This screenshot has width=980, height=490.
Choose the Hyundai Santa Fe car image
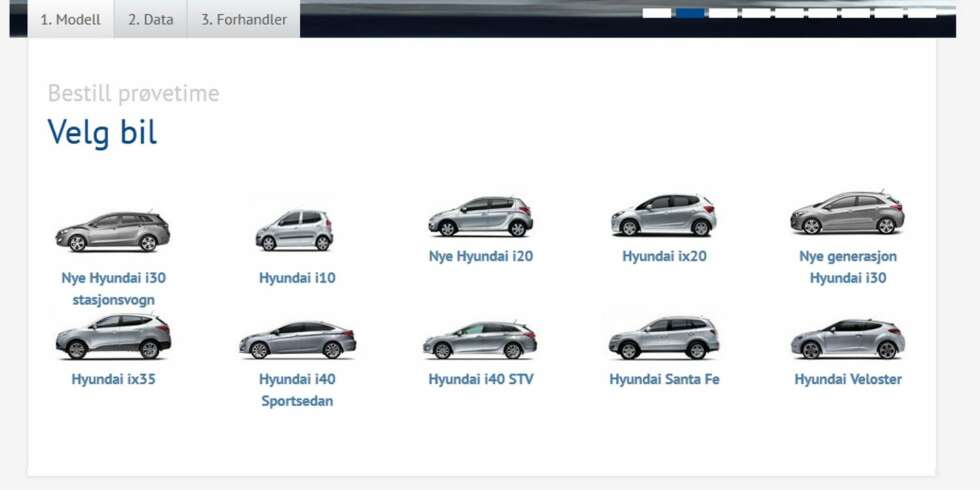[x=664, y=338]
